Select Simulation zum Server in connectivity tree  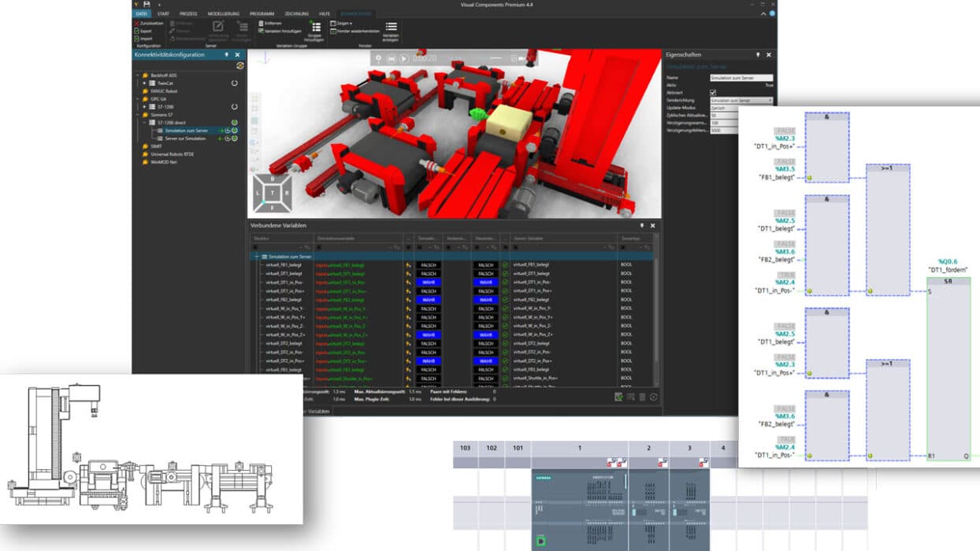[186, 130]
